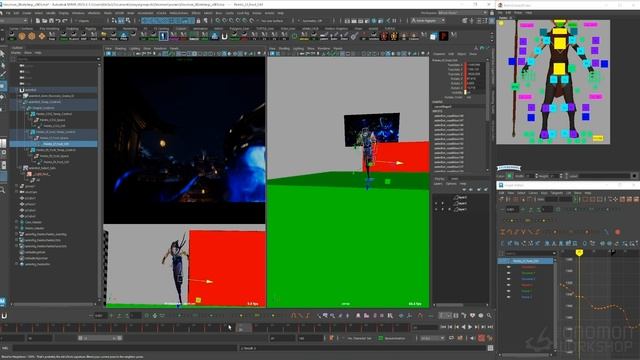Pick the Lasso select tool in toolbox
The width and height of the screenshot is (640, 360).
coord(3,65)
